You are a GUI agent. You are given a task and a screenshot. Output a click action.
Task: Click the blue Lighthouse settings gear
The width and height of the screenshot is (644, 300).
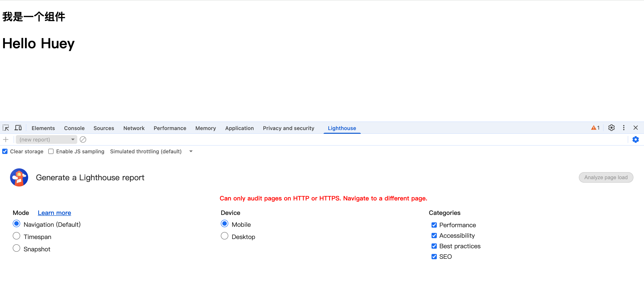click(635, 139)
